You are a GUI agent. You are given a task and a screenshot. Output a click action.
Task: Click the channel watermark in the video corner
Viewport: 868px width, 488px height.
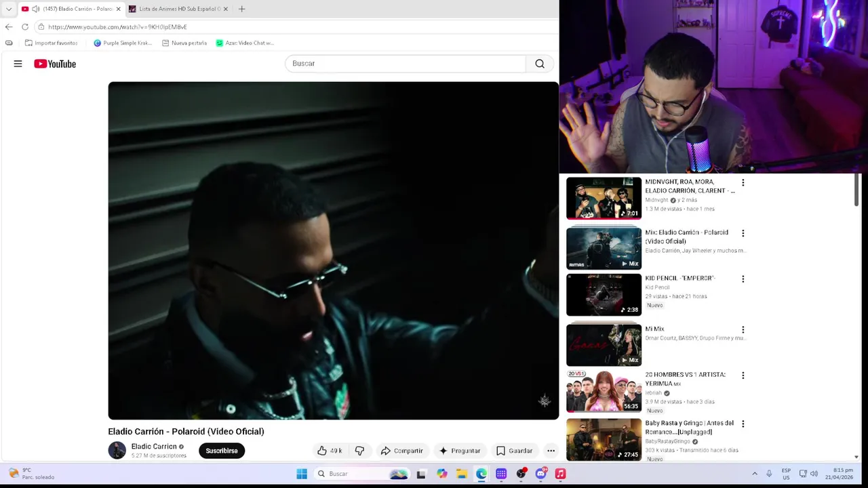[x=545, y=401]
